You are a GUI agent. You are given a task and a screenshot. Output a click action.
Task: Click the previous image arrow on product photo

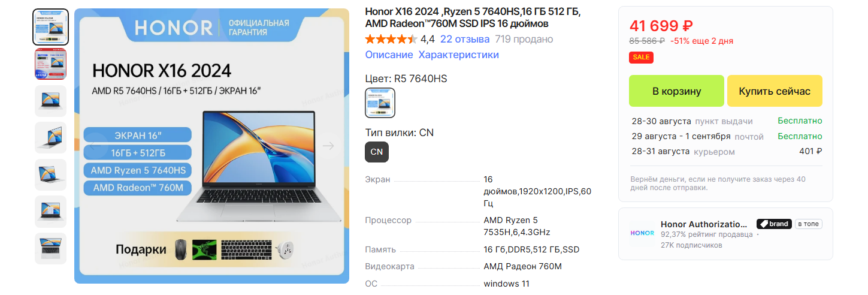coord(96,146)
